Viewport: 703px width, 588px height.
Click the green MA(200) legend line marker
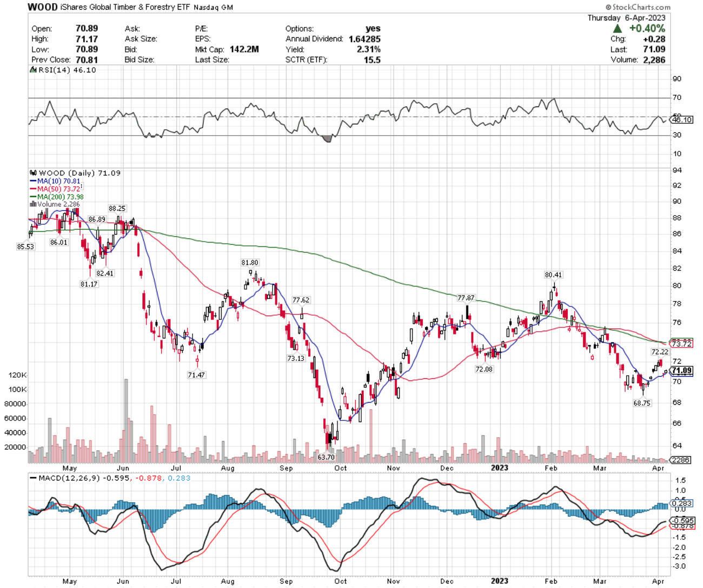click(32, 197)
